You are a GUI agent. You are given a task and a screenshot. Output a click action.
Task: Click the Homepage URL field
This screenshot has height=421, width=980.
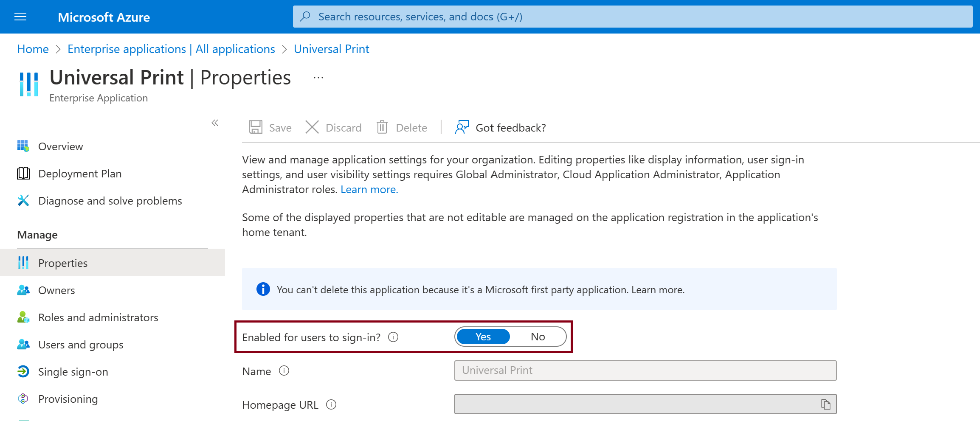point(645,404)
